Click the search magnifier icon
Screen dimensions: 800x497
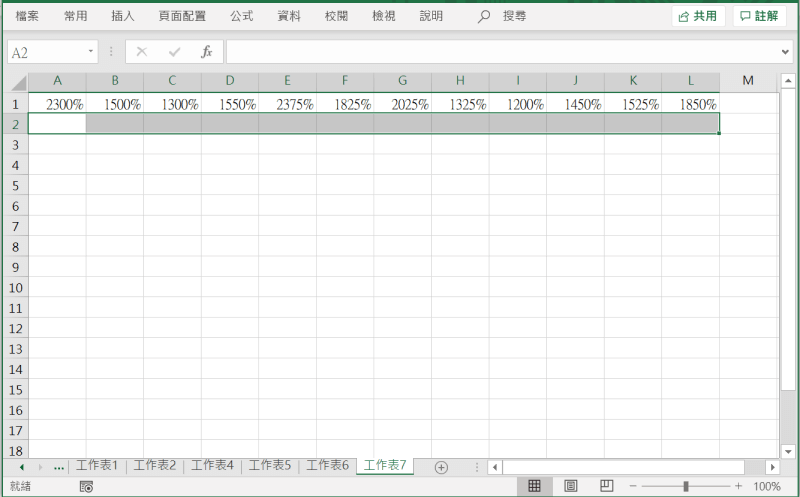[x=484, y=16]
